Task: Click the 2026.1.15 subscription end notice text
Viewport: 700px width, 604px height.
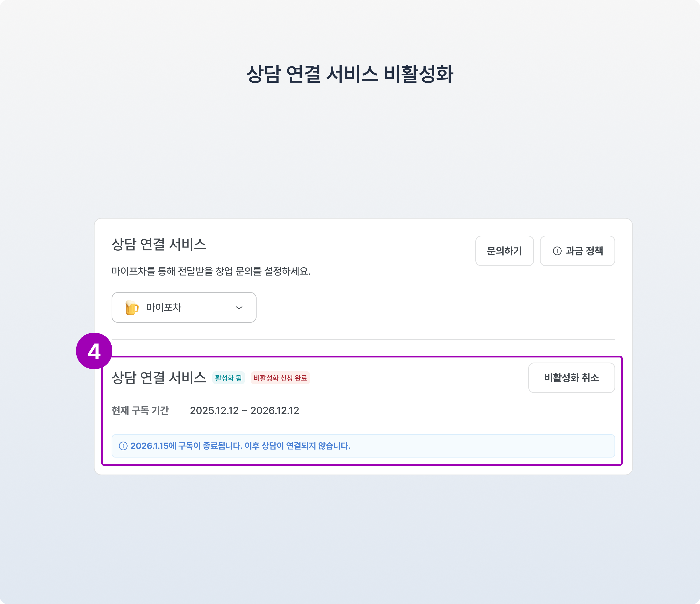Action: pyautogui.click(x=240, y=446)
